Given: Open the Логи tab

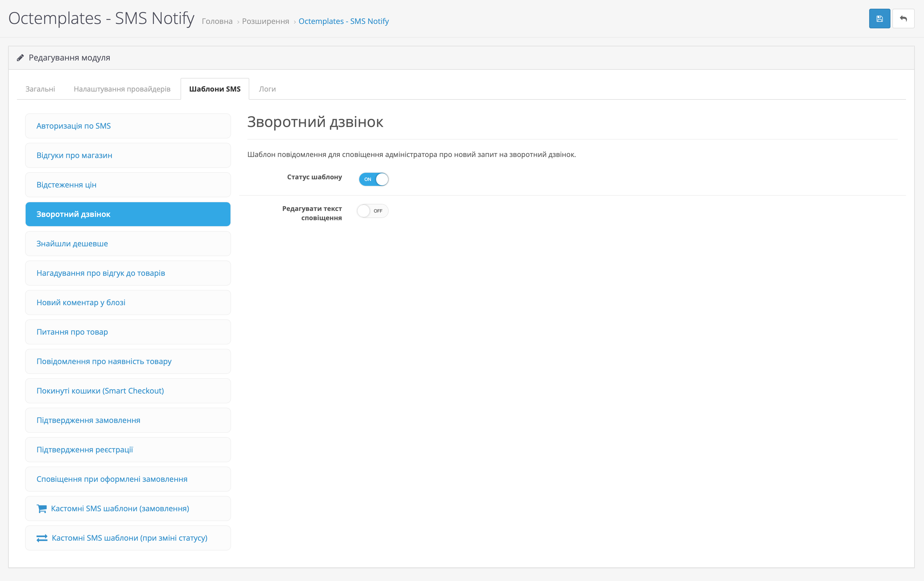Looking at the screenshot, I should 267,89.
